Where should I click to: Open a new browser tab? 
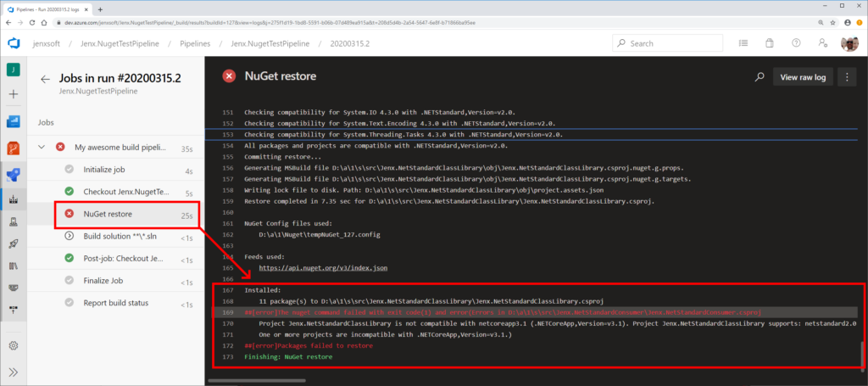tap(100, 9)
